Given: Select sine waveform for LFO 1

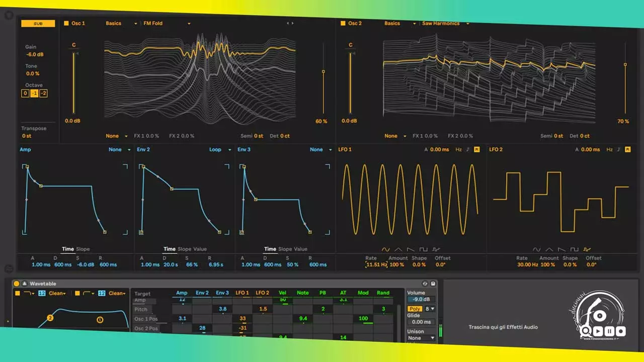Looking at the screenshot, I should coord(386,249).
